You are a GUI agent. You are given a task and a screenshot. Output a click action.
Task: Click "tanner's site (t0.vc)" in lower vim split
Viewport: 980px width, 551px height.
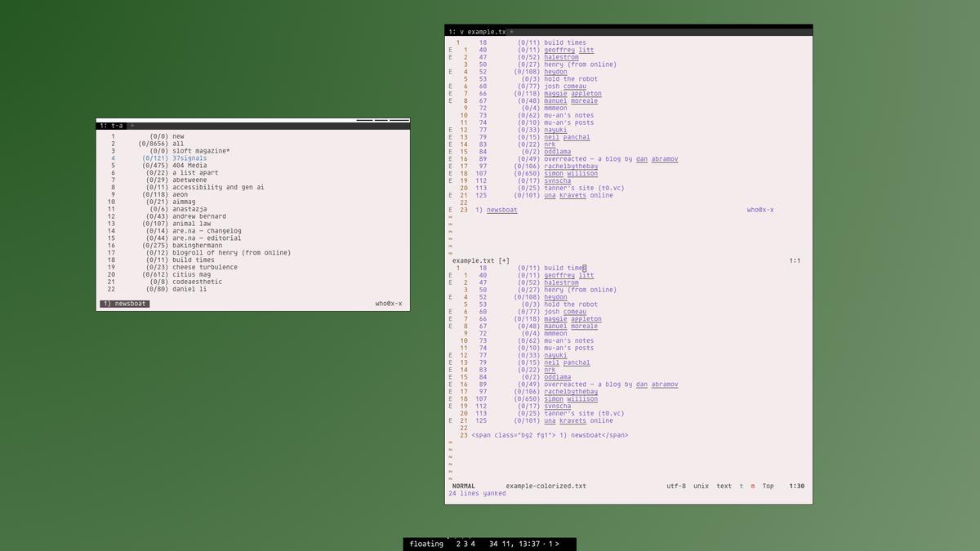[585, 413]
